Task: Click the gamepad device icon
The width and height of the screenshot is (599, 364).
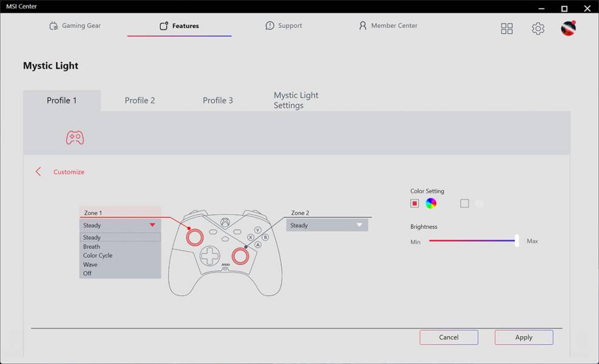Action: tap(75, 138)
